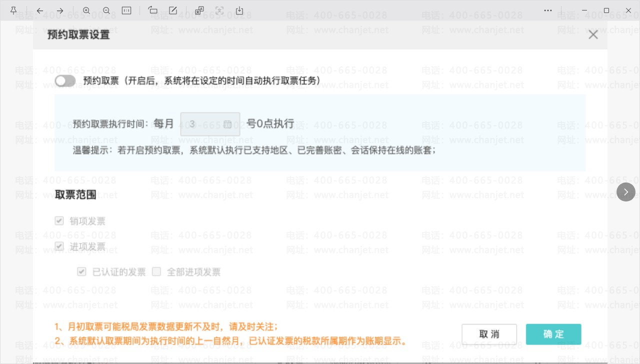Show image at actual 1:1 size
The height and width of the screenshot is (364, 640).
click(126, 10)
